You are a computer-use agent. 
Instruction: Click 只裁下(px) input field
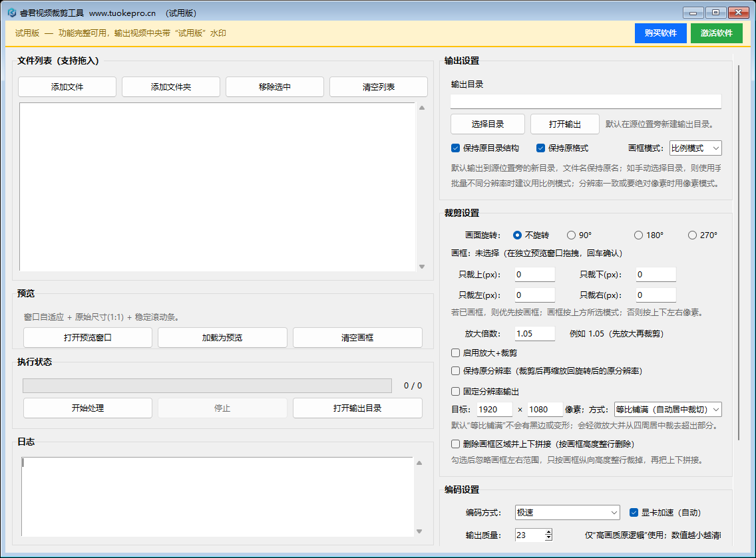(x=656, y=275)
